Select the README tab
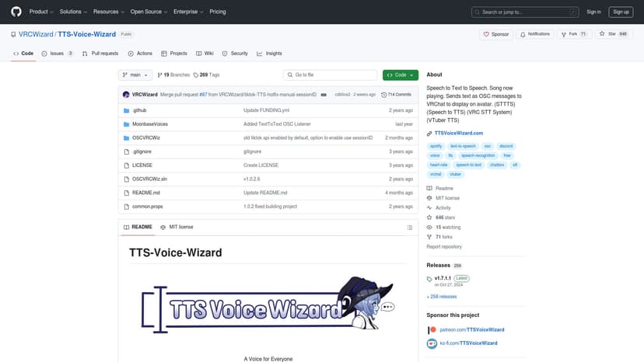The image size is (644, 362). [138, 227]
